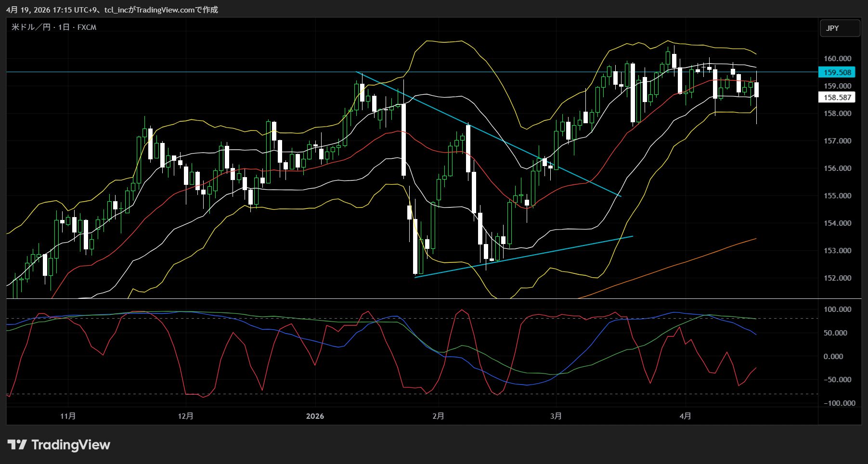Click the header text with tcl_inc creation date

(x=112, y=10)
